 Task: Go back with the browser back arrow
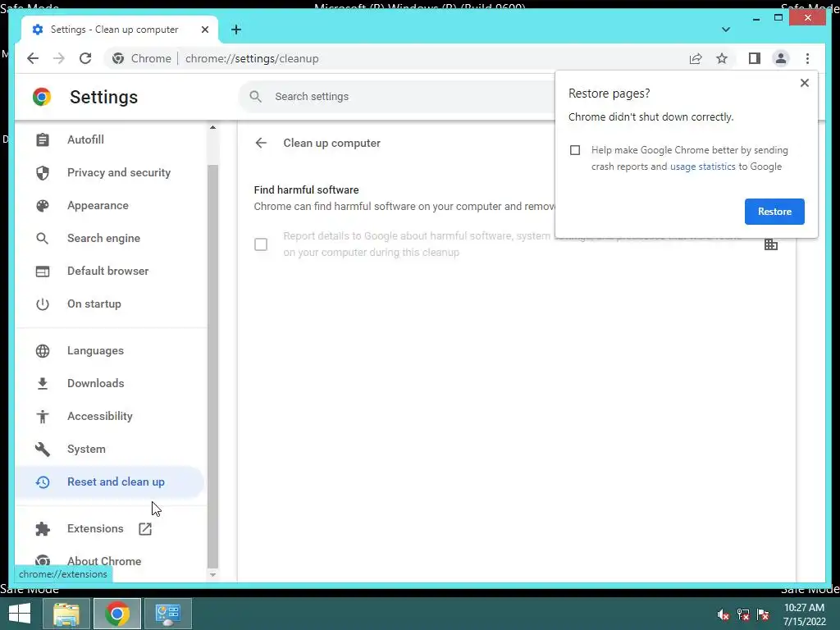tap(33, 58)
